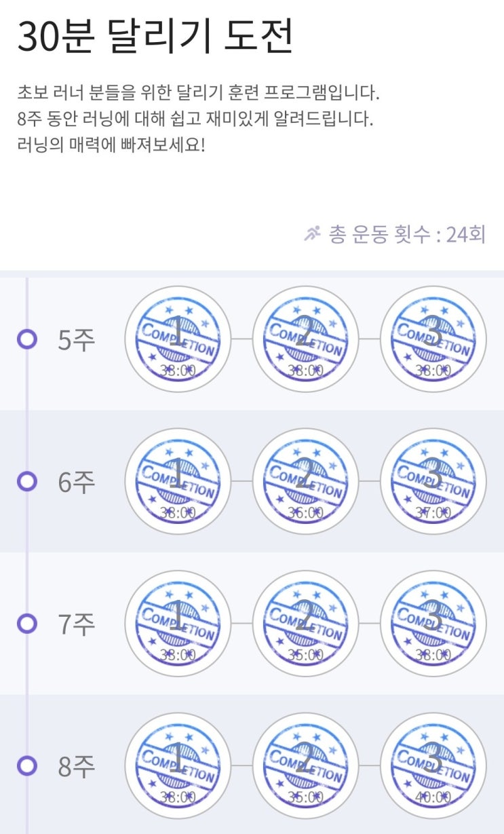View week 8 session 3 (40:00) stamp
The image size is (504, 834).
pos(433,765)
